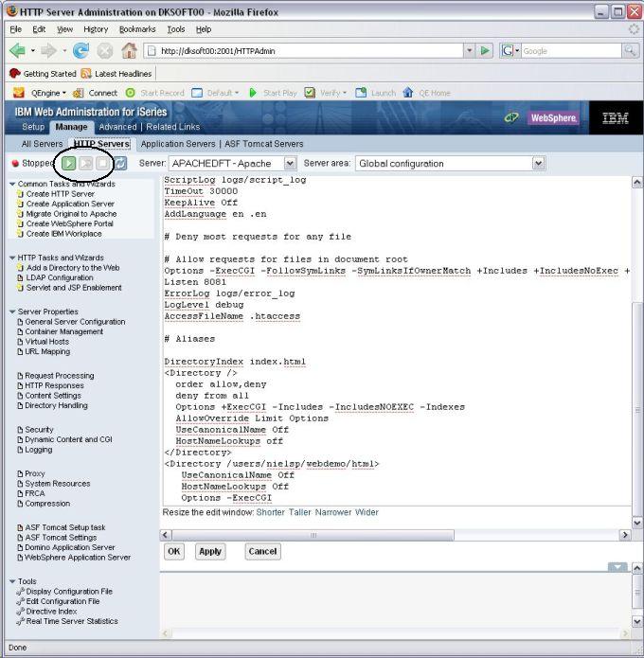Click the green Go arrow beside address bar
This screenshot has height=658, width=644.
[485, 51]
